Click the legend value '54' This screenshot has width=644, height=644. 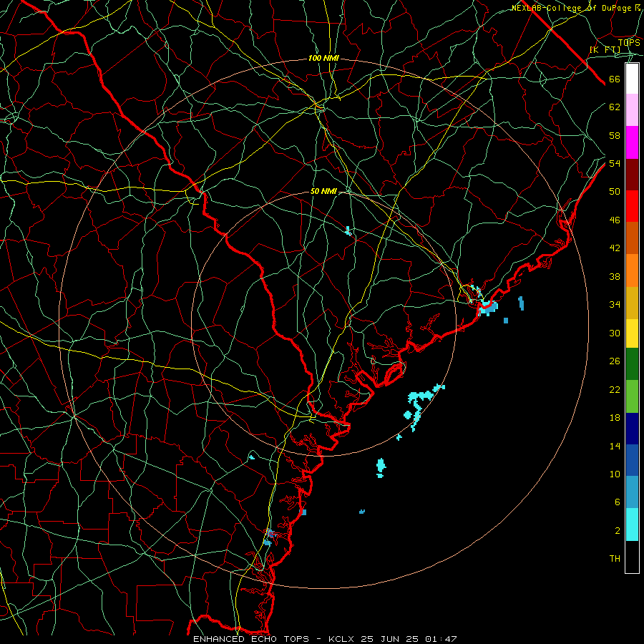click(615, 163)
